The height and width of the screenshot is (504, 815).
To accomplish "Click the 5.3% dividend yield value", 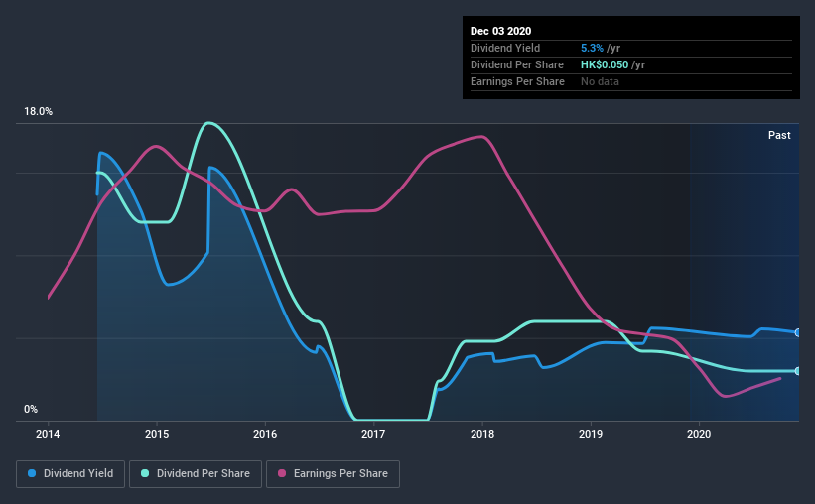I will [592, 49].
